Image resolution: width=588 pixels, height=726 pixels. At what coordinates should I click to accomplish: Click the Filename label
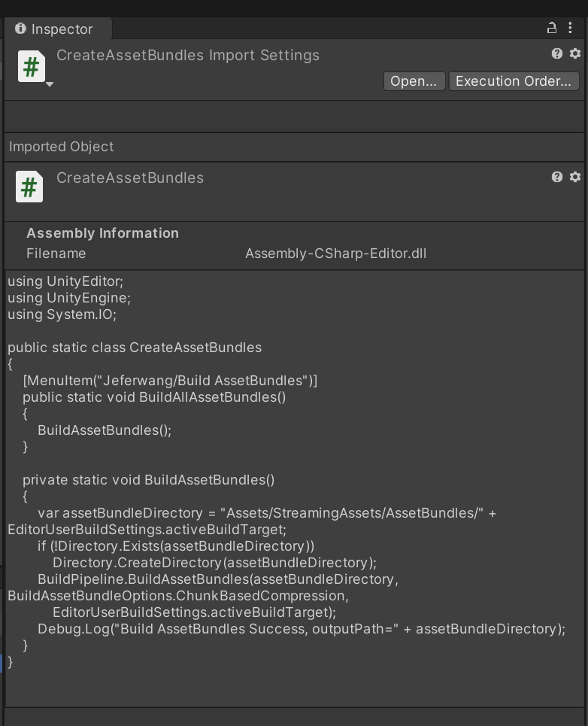pyautogui.click(x=56, y=254)
